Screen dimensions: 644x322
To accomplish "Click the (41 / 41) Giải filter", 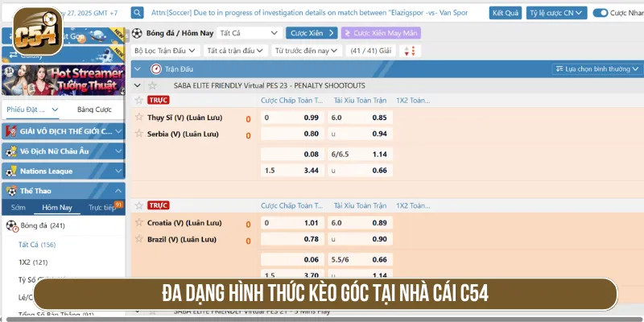I will click(370, 51).
